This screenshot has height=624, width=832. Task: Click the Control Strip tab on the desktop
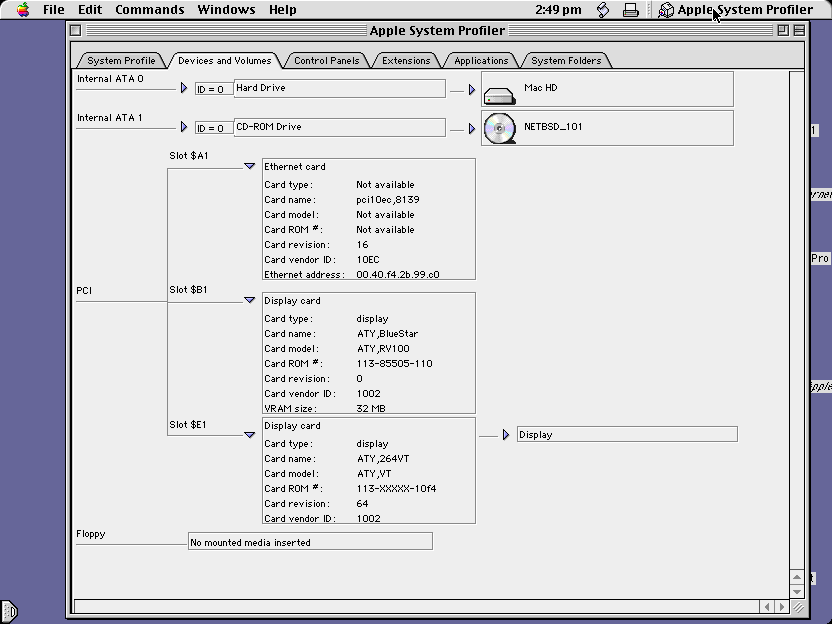[8, 611]
